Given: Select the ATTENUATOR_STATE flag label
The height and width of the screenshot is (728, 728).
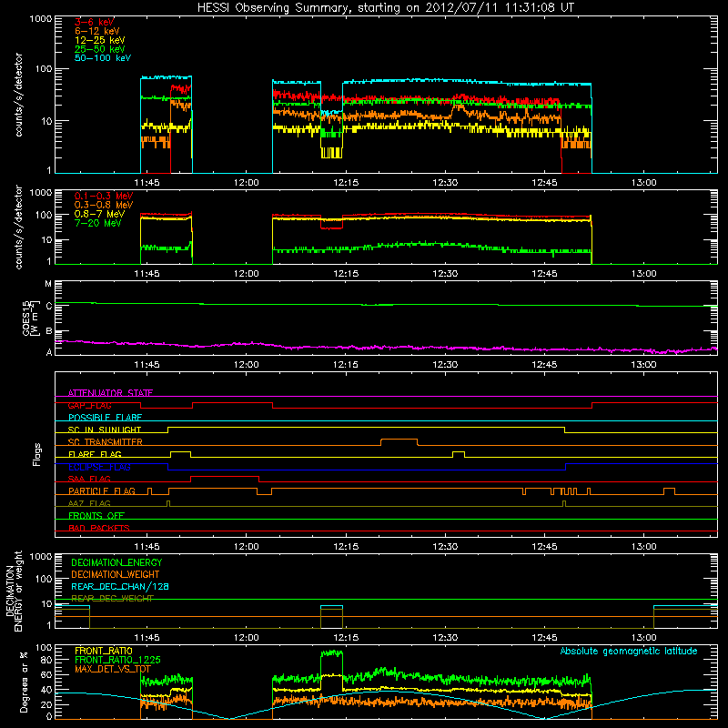Looking at the screenshot, I should pos(110,393).
